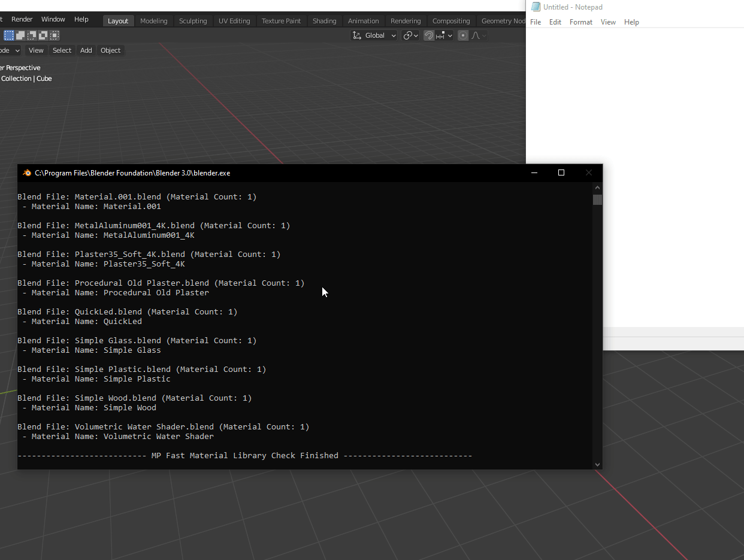Click 'Blend File: QuickLed.blend' console line
This screenshot has width=744, height=560.
coord(128,312)
